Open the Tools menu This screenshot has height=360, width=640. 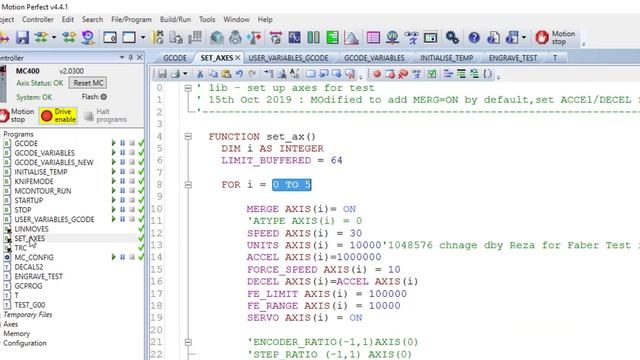pyautogui.click(x=207, y=19)
